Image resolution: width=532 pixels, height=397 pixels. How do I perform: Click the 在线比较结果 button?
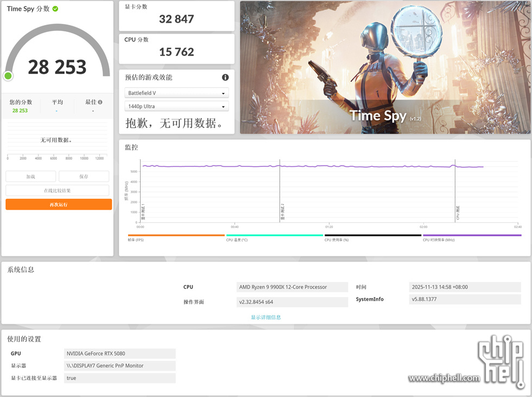[x=58, y=191]
